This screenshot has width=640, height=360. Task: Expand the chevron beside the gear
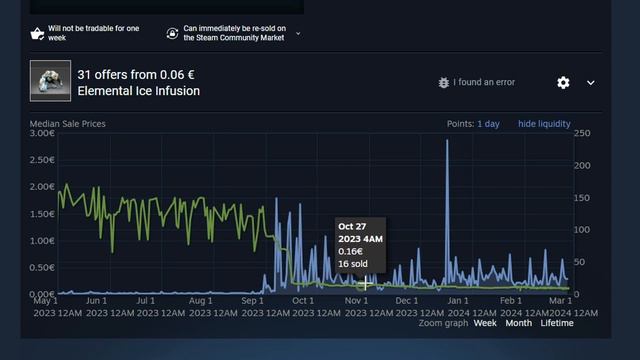(591, 83)
